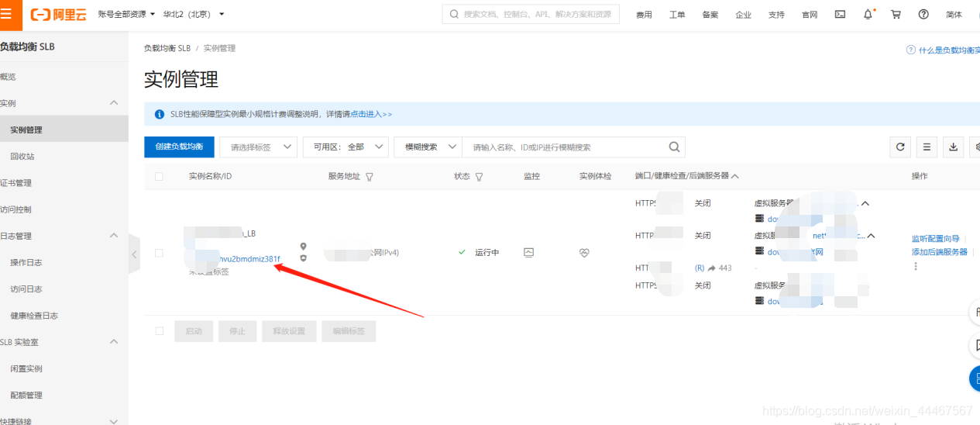Open the notifications bell
Viewport: 980px width, 425px height.
(868, 14)
